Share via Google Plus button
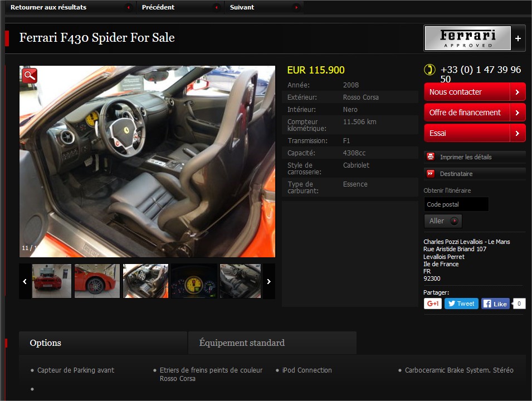This screenshot has height=401, width=532. (433, 304)
